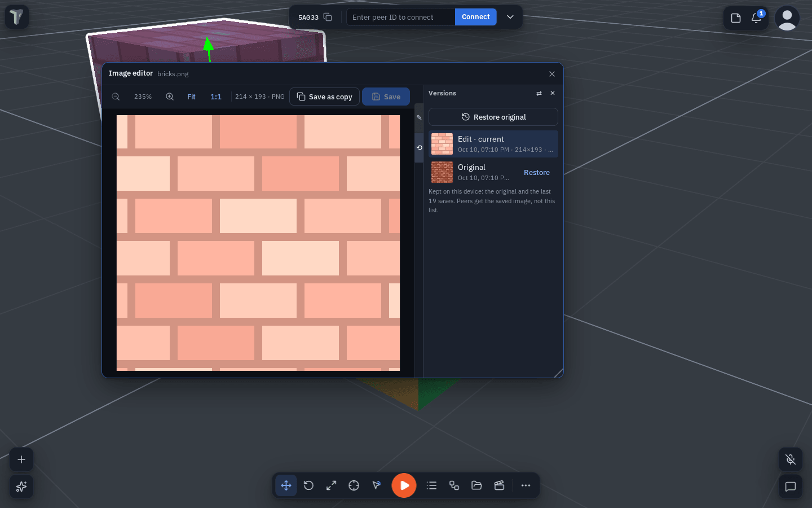
Task: Toggle the versions history side tab
Action: coord(419,147)
